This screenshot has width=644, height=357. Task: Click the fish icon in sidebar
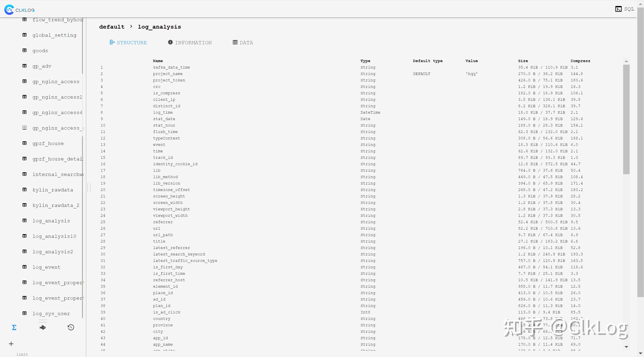[x=43, y=327]
